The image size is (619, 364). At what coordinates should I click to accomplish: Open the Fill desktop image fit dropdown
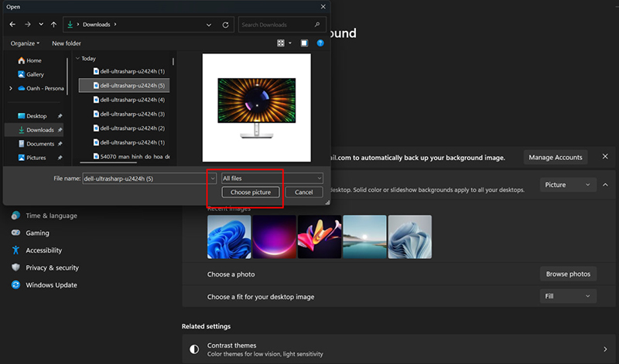(567, 296)
